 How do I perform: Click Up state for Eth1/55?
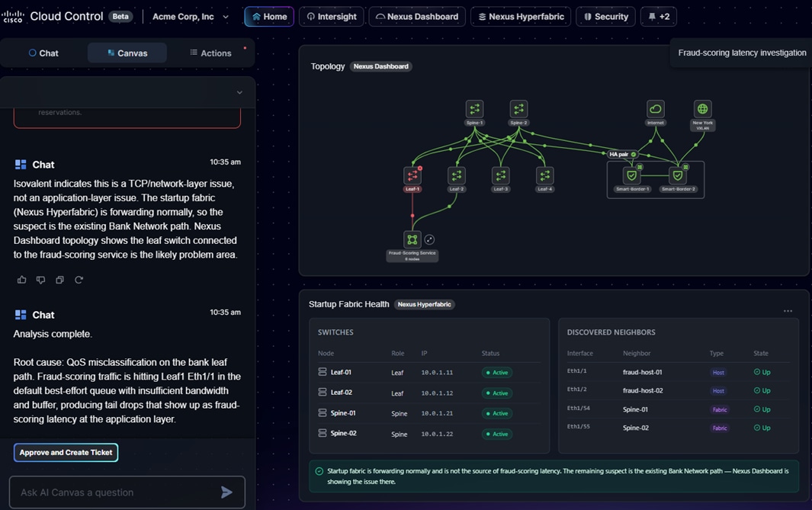click(x=762, y=428)
